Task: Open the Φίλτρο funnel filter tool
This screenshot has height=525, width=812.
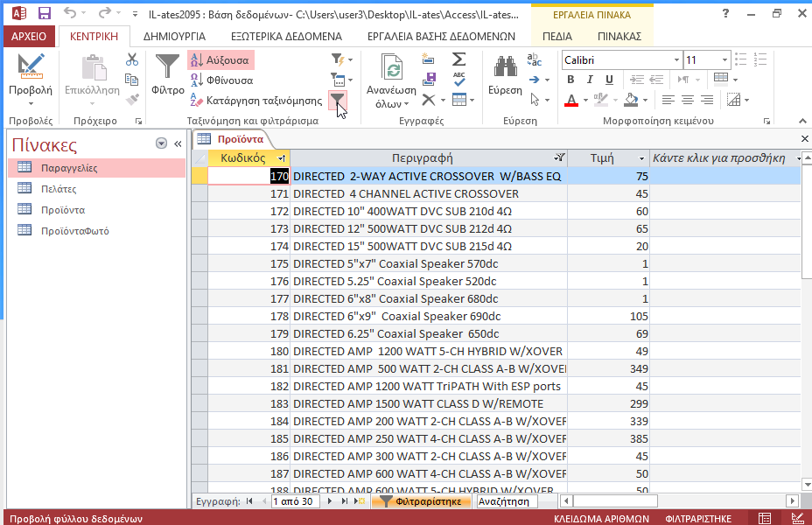Action: (167, 74)
